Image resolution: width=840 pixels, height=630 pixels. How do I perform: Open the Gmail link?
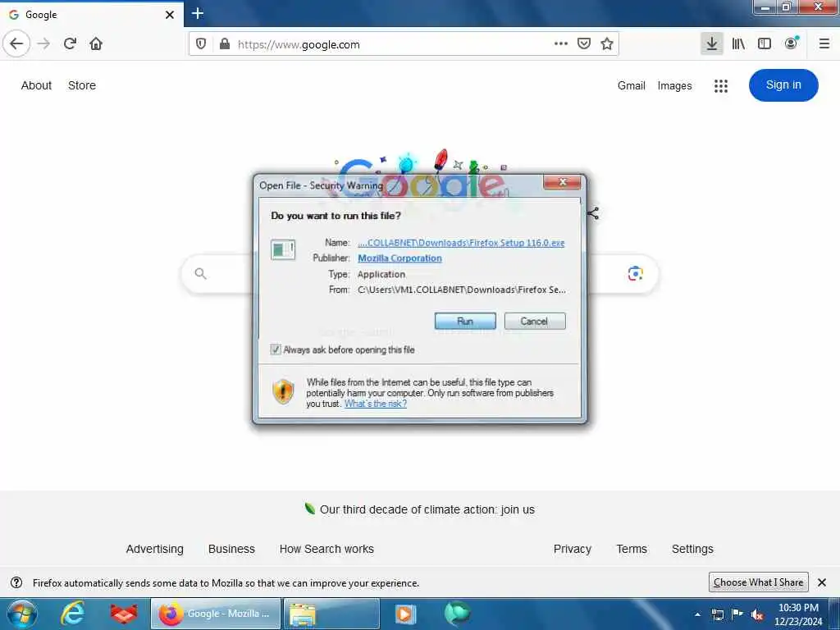click(631, 85)
